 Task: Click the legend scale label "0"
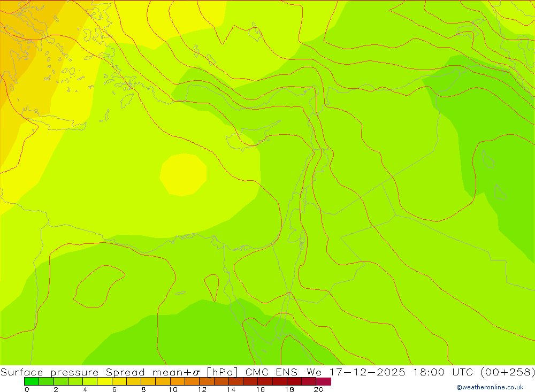pos(27,389)
